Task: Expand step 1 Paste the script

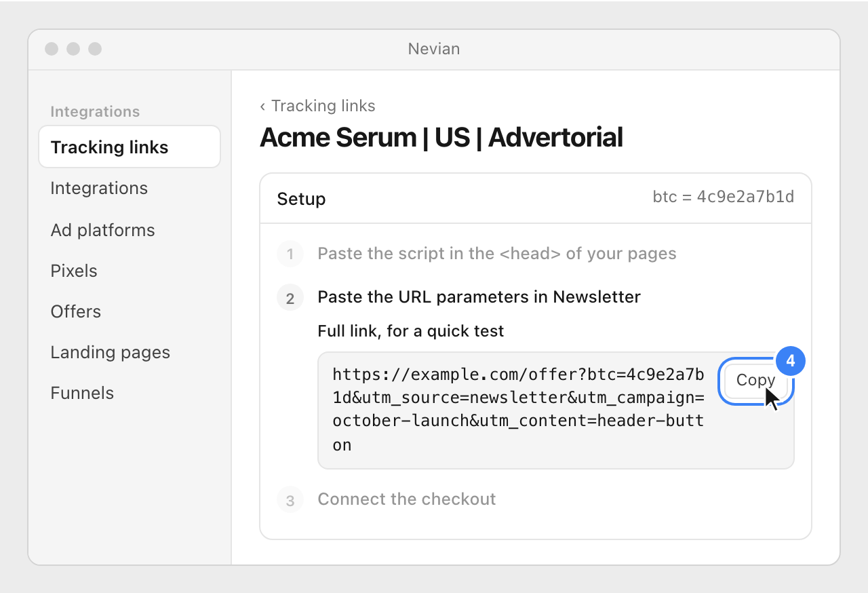Action: 497,254
